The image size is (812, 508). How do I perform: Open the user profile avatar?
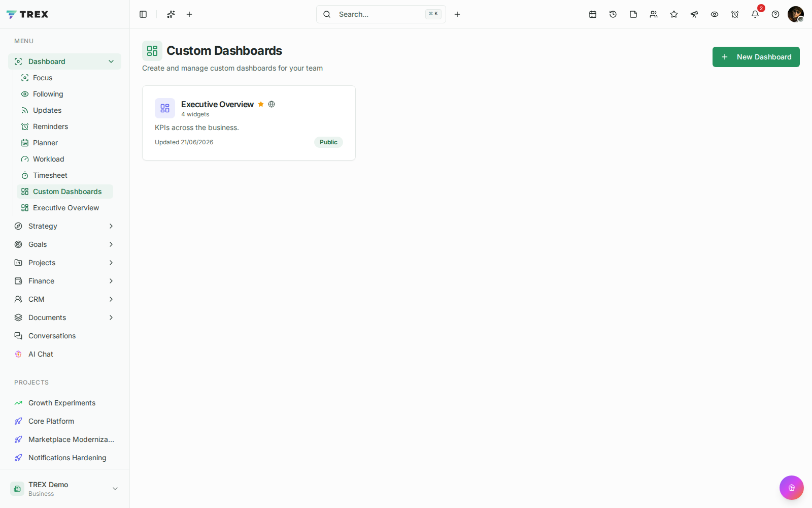796,14
